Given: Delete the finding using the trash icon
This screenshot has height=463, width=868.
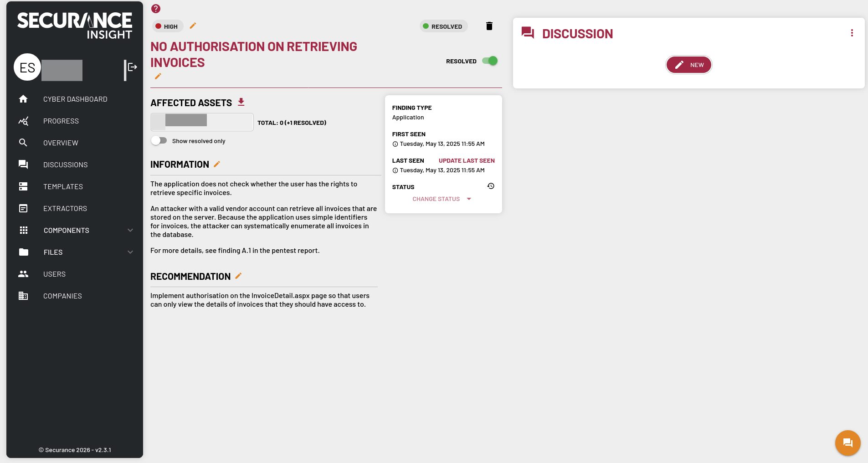Looking at the screenshot, I should pos(489,26).
